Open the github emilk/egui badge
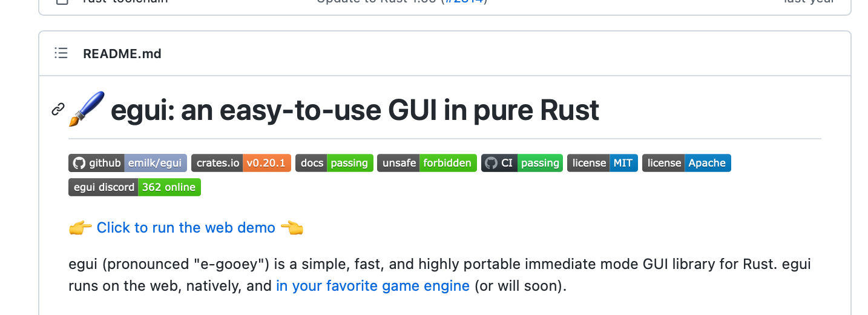This screenshot has width=868, height=315. point(128,163)
